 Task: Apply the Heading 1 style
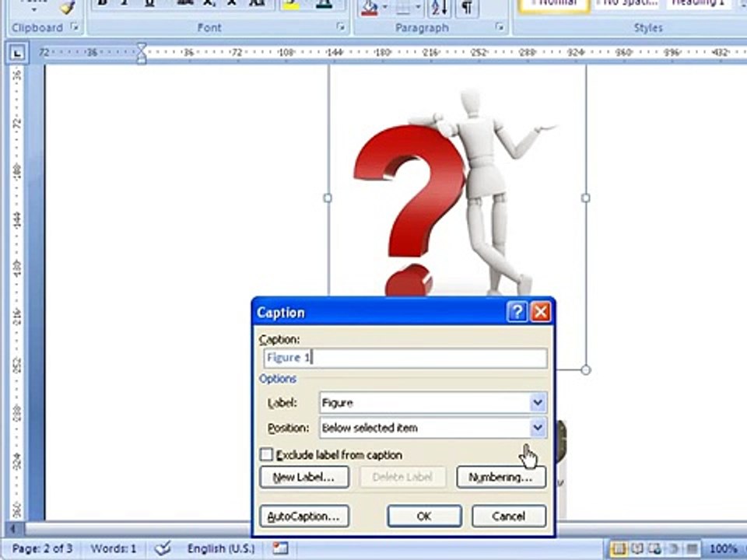coord(697,5)
